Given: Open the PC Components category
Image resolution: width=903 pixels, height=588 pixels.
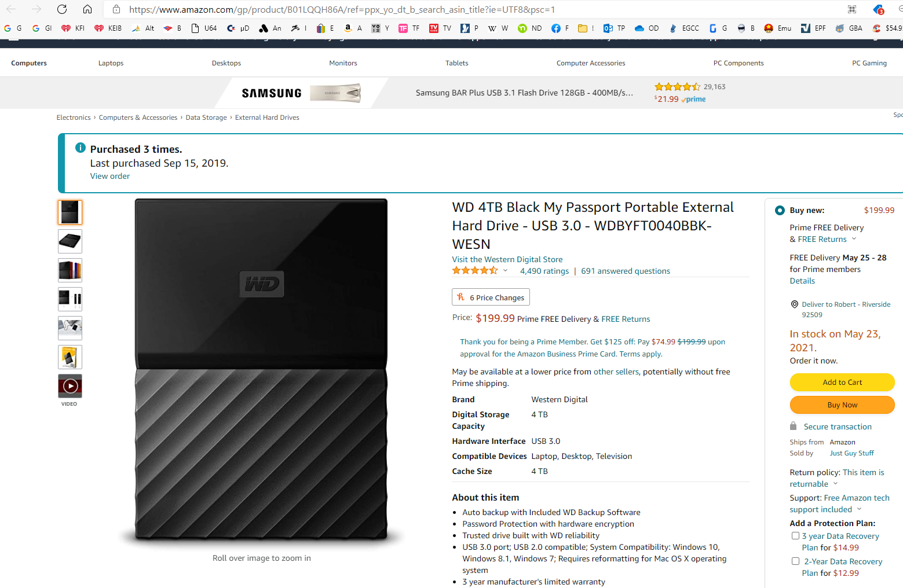Looking at the screenshot, I should [x=739, y=63].
